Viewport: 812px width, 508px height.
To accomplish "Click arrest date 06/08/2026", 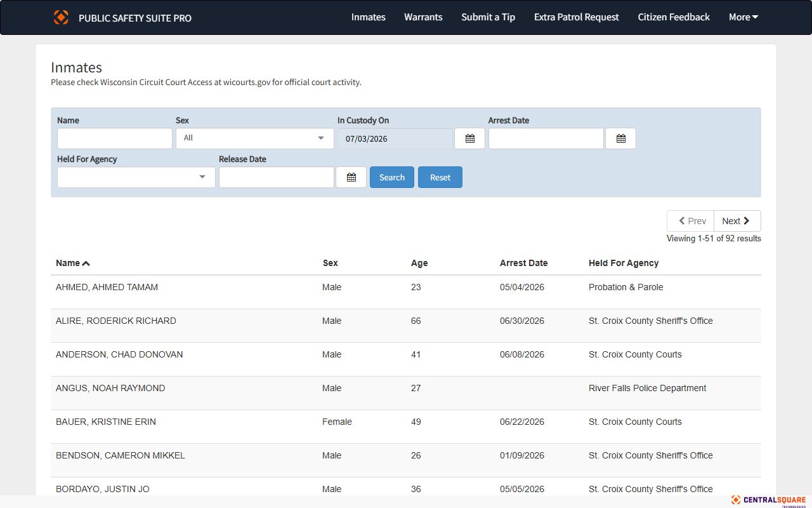I will tap(522, 354).
